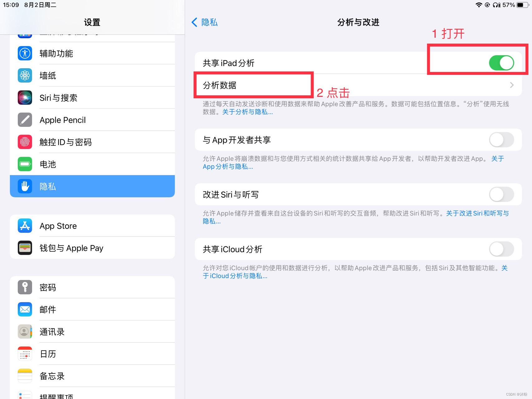Enable 共享 iCloud 分析 switch
Image resolution: width=532 pixels, height=399 pixels.
click(x=501, y=249)
